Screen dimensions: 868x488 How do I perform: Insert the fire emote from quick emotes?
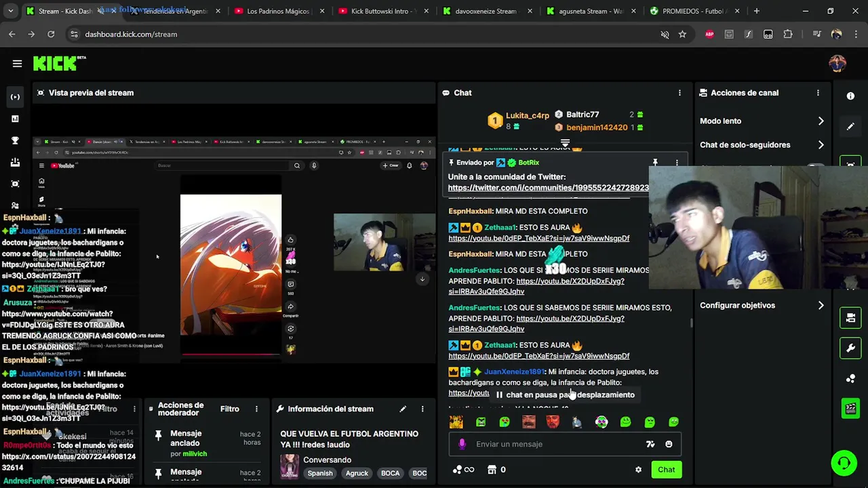click(x=456, y=422)
